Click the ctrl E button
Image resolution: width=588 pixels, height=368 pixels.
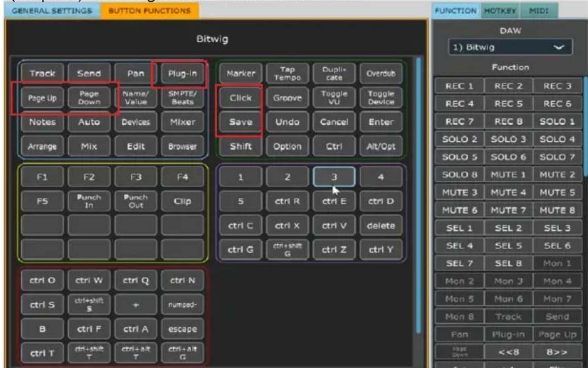click(x=334, y=201)
